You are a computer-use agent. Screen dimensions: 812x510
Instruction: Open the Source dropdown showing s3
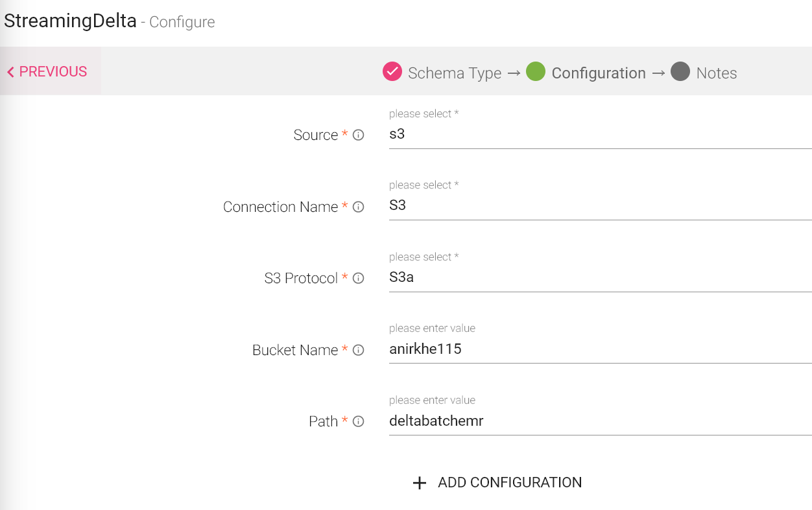tap(599, 135)
